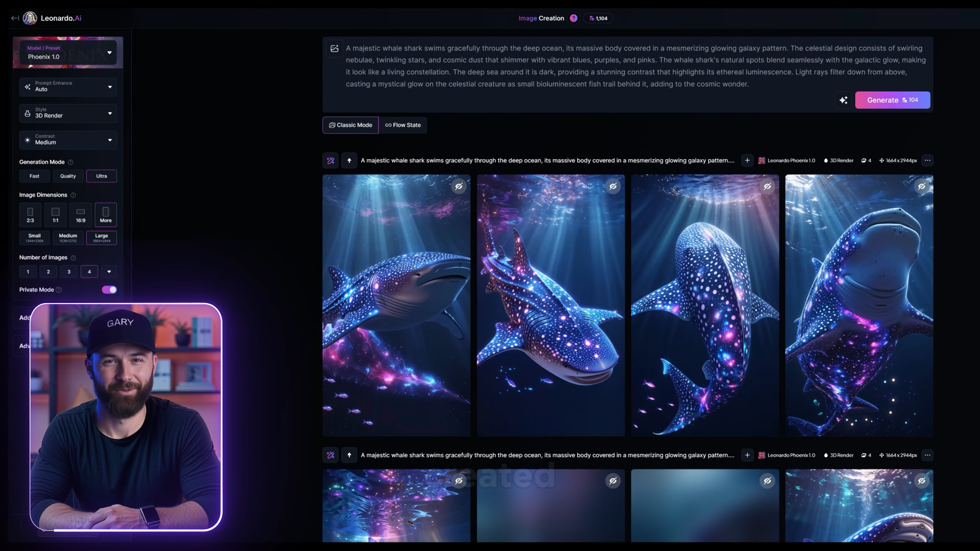Open the first whale shark generated image

pyautogui.click(x=396, y=305)
